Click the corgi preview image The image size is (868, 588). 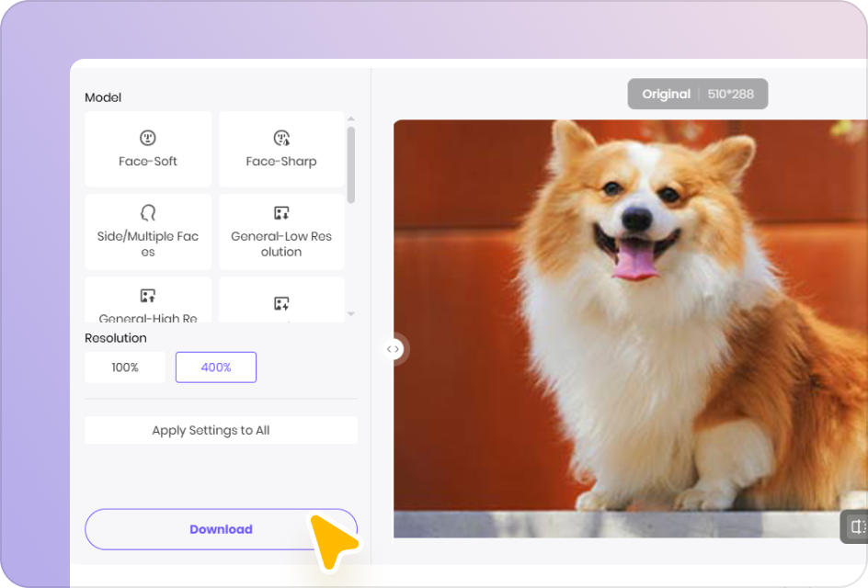coord(625,331)
